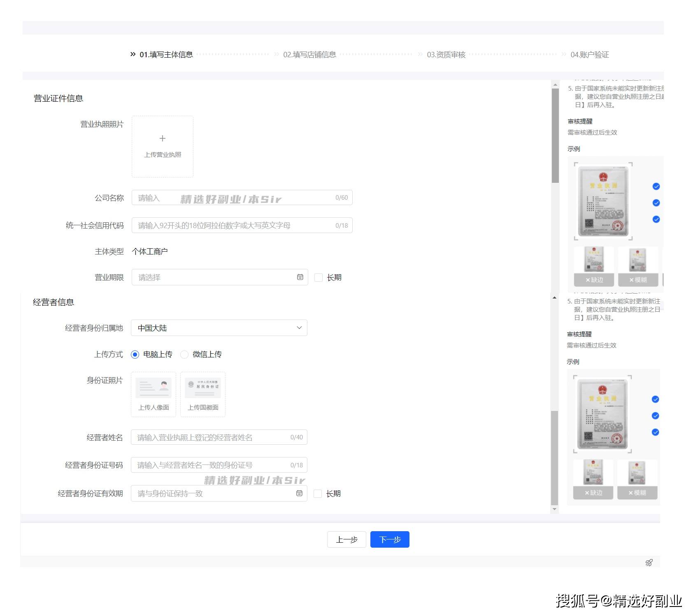Viewport: 700px width, 616px height.
Task: Go to step 03.资质审核
Action: point(446,55)
